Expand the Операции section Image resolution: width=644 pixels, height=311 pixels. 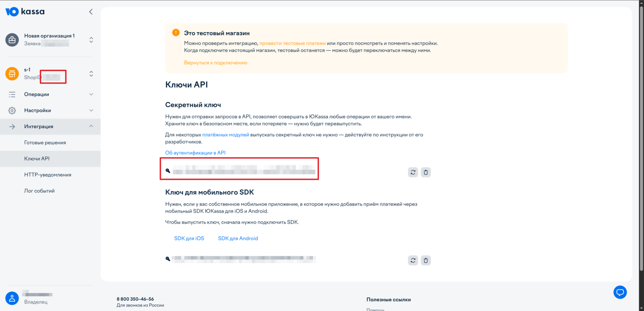(x=91, y=94)
